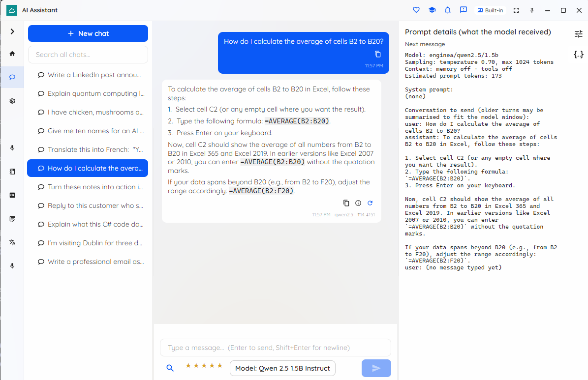
Task: Open chat 'Explain quantum computing l...'
Action: coord(88,94)
